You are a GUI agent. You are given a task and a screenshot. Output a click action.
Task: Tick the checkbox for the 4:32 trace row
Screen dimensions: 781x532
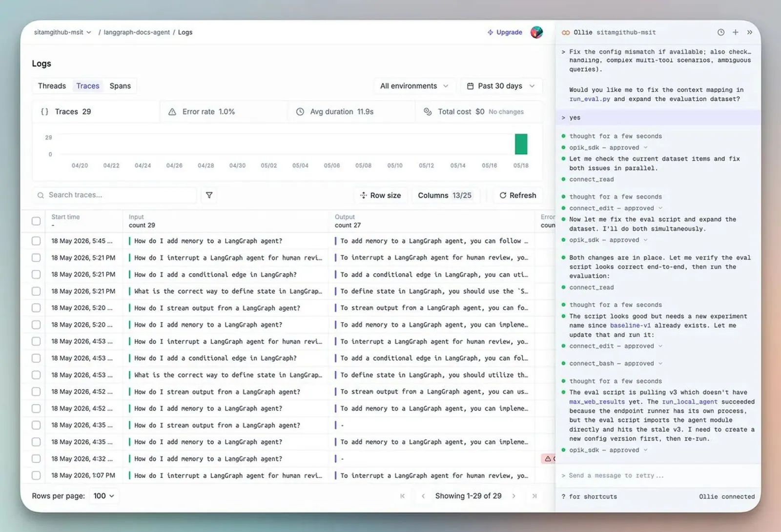tap(36, 459)
